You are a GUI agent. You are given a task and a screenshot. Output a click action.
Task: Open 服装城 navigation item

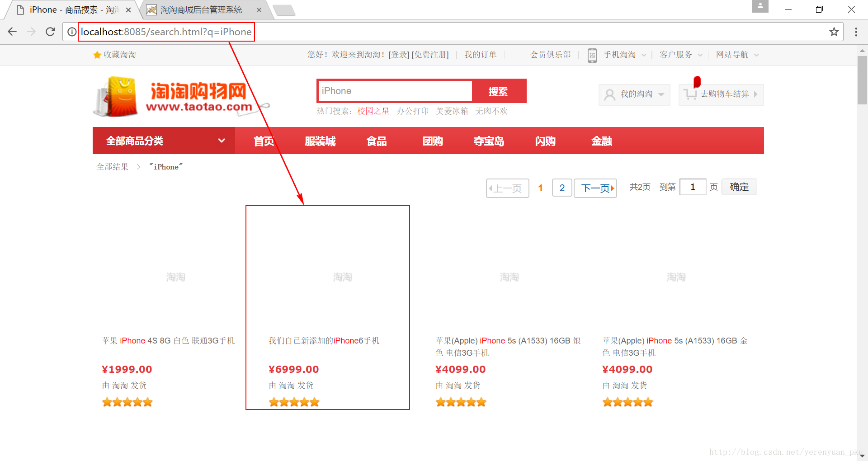pyautogui.click(x=320, y=141)
